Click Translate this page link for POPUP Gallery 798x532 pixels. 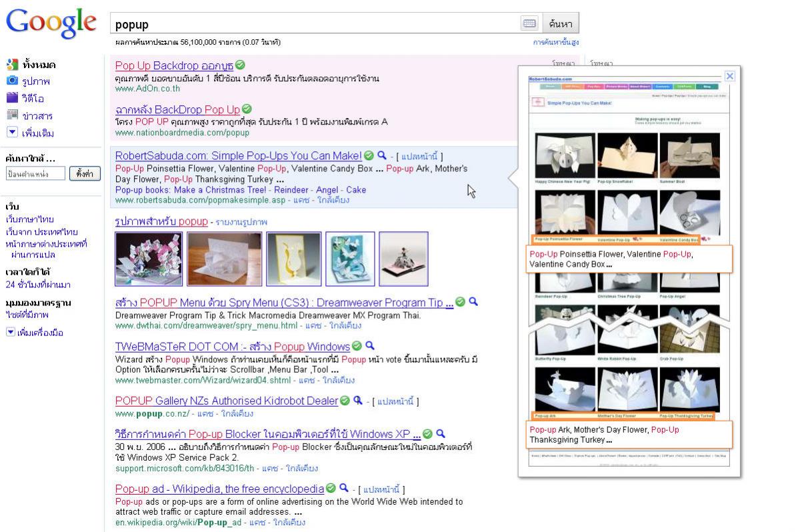pos(395,402)
